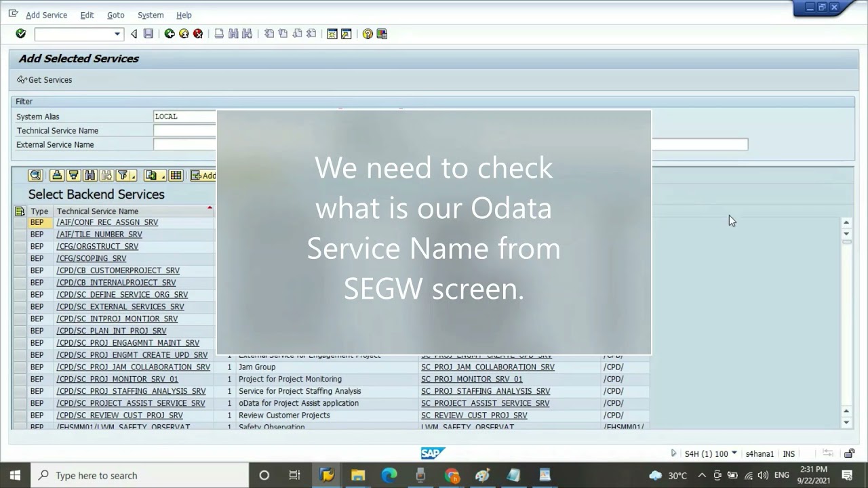The image size is (868, 488).
Task: Click the ALV Set Filter funnel icon
Action: [x=123, y=176]
